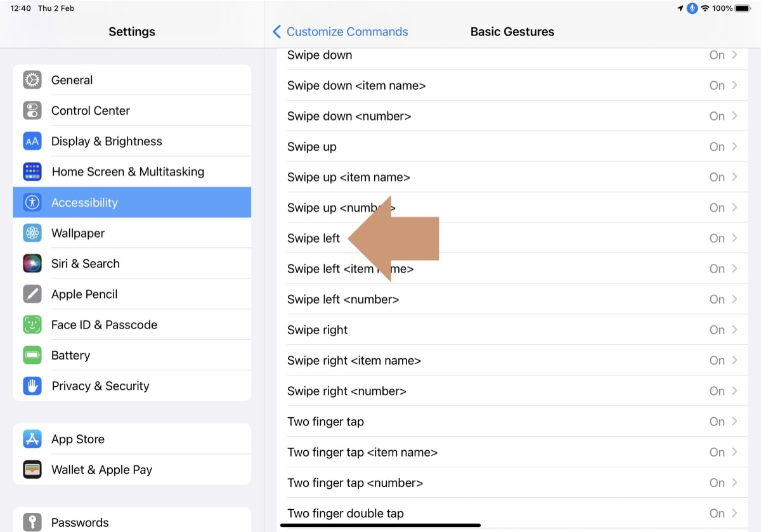Select the Control Center icon in sidebar
Image resolution: width=761 pixels, height=532 pixels.
coord(32,110)
